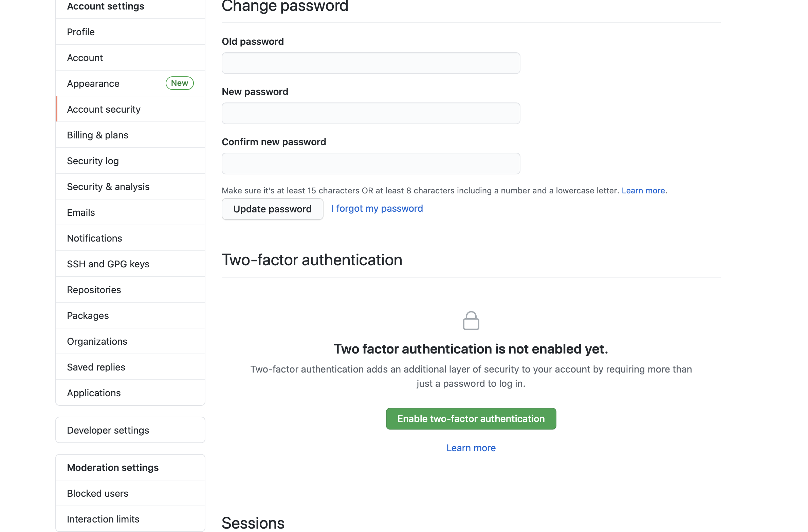Viewport: 808px width, 532px height.
Task: Click the Update password button
Action: [272, 208]
